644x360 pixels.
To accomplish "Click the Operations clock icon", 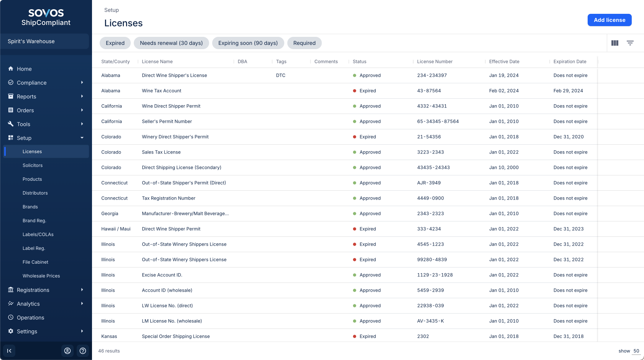I will pos(11,317).
